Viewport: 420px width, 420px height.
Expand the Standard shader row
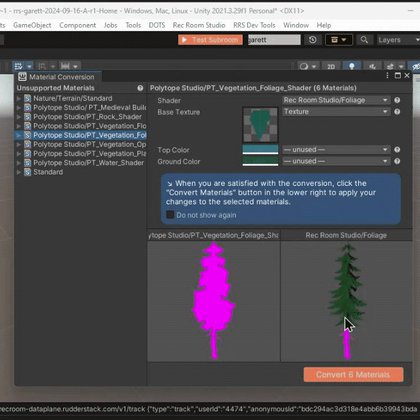pos(19,172)
